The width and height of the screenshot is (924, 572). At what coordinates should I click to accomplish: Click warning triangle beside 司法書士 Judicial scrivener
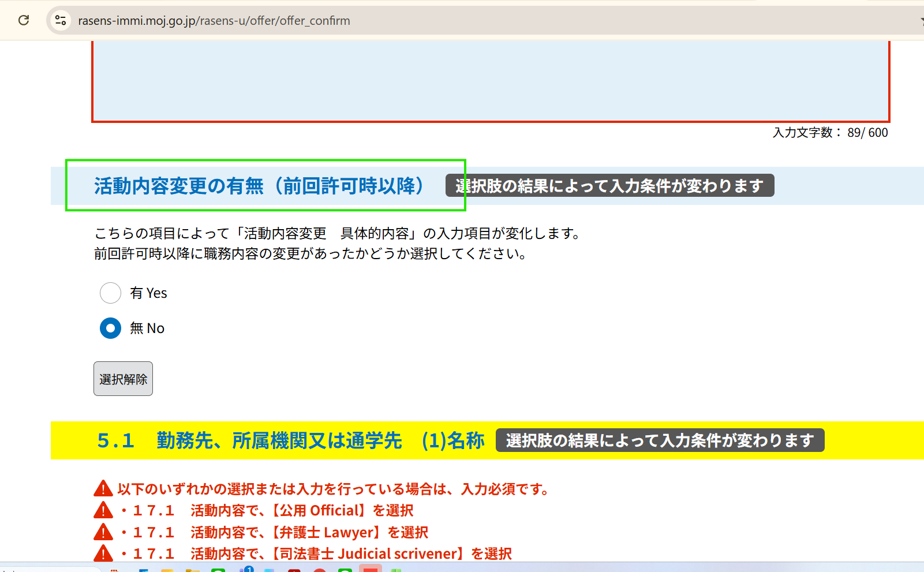pos(103,554)
